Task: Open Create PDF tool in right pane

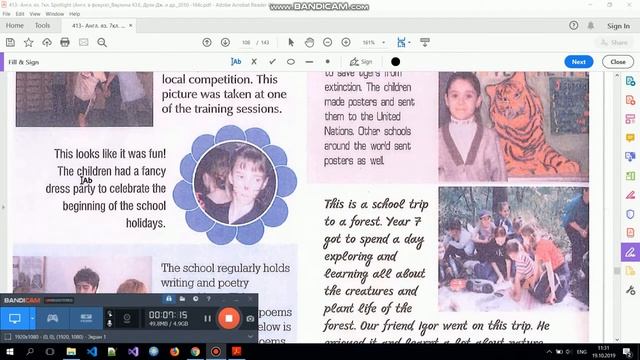Action: [x=630, y=100]
